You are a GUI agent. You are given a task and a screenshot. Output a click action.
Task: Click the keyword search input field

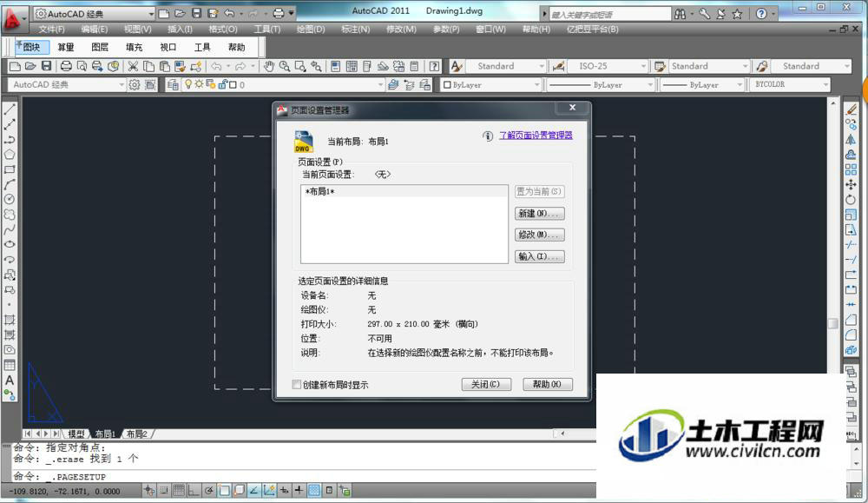(x=610, y=15)
